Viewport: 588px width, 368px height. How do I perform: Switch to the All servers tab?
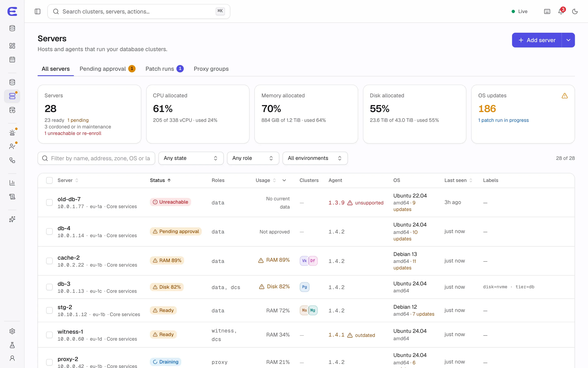(x=56, y=69)
